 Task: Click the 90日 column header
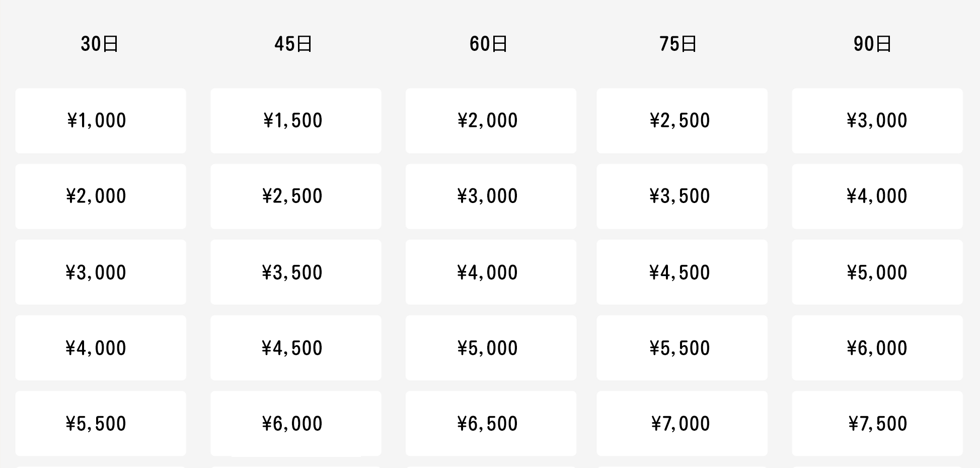873,44
